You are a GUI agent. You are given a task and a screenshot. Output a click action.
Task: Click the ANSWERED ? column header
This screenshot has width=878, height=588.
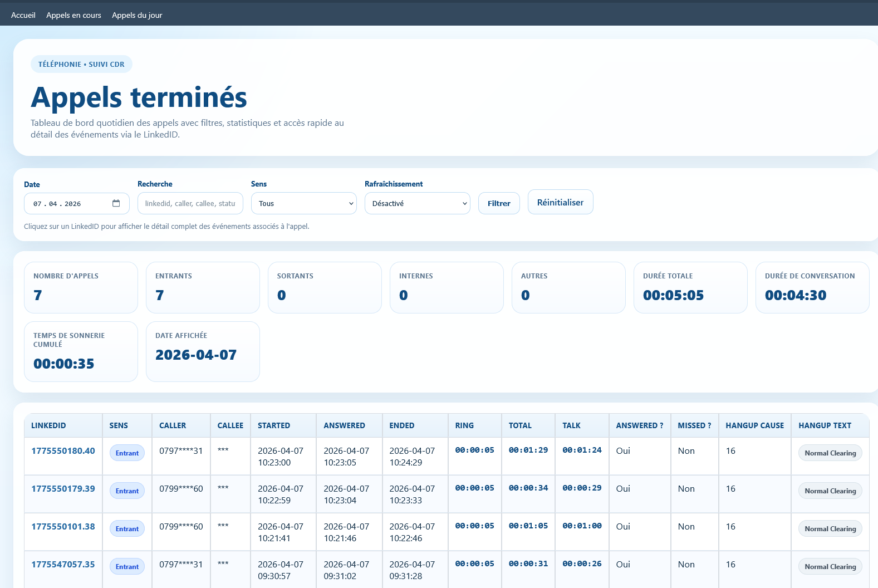point(640,425)
